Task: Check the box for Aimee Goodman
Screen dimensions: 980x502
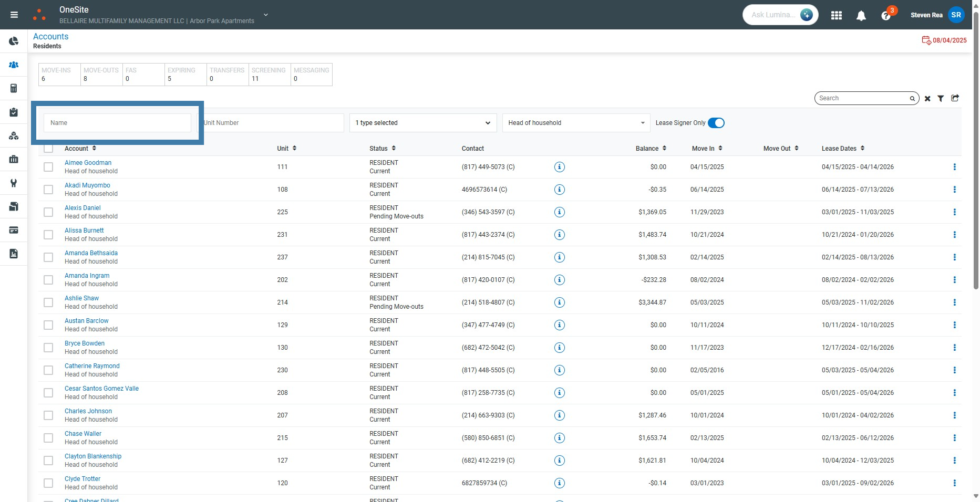Action: point(48,167)
